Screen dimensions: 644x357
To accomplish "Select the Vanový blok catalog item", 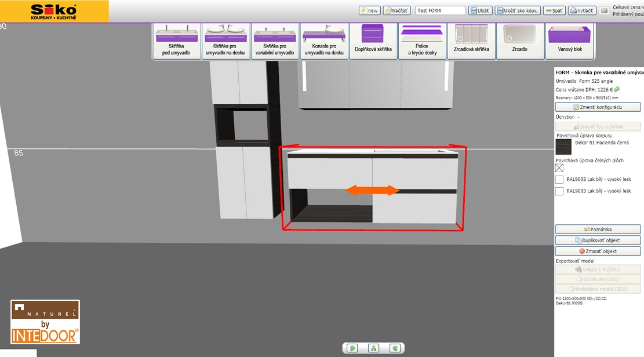I will point(570,41).
